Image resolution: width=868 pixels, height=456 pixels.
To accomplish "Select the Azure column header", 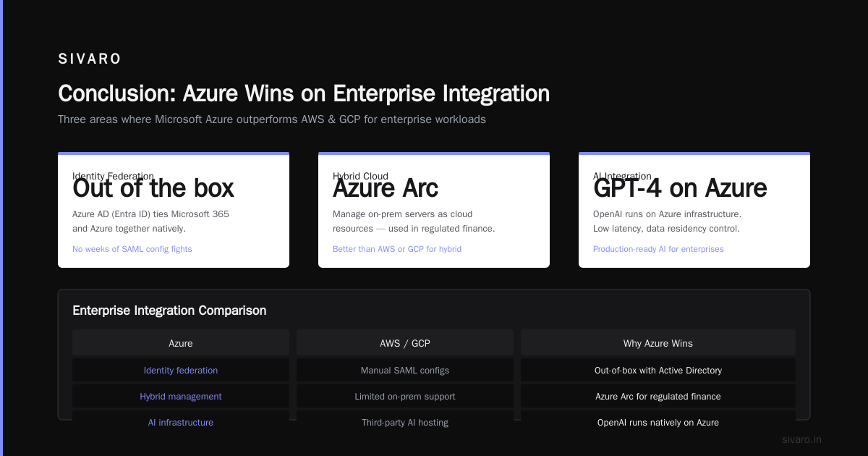I will 181,343.
